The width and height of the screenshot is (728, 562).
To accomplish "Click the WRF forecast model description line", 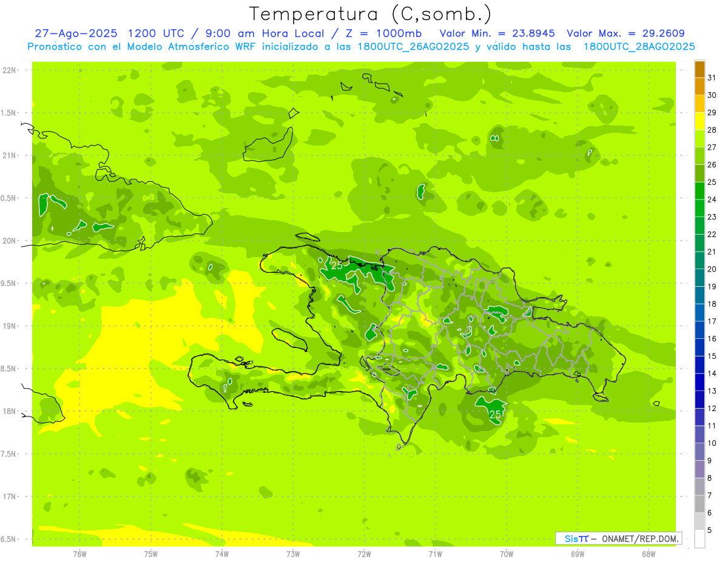I will (x=361, y=47).
